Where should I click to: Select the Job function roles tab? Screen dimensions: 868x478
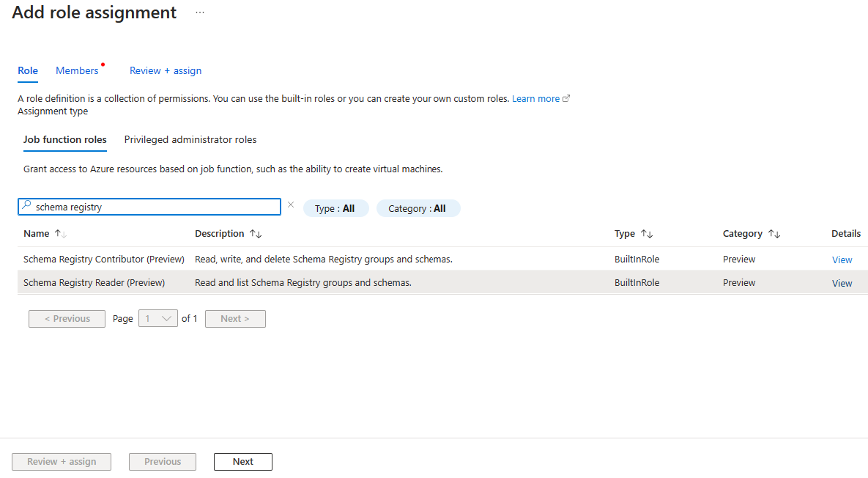(x=64, y=139)
